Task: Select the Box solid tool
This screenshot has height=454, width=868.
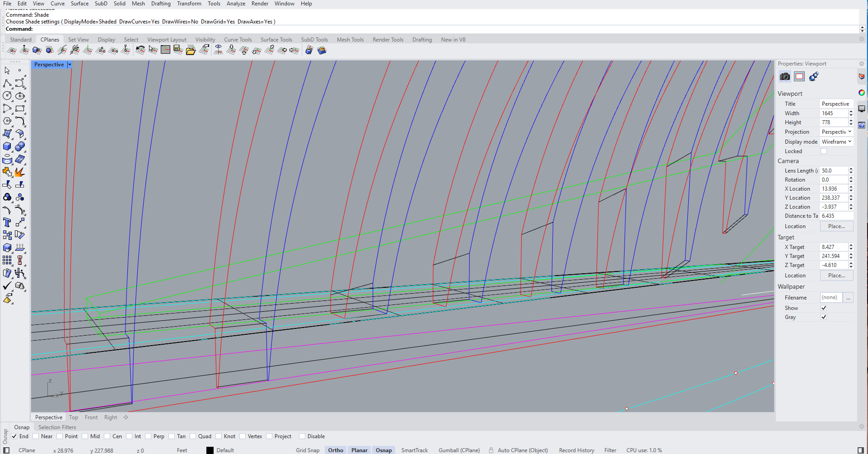Action: 7,146
